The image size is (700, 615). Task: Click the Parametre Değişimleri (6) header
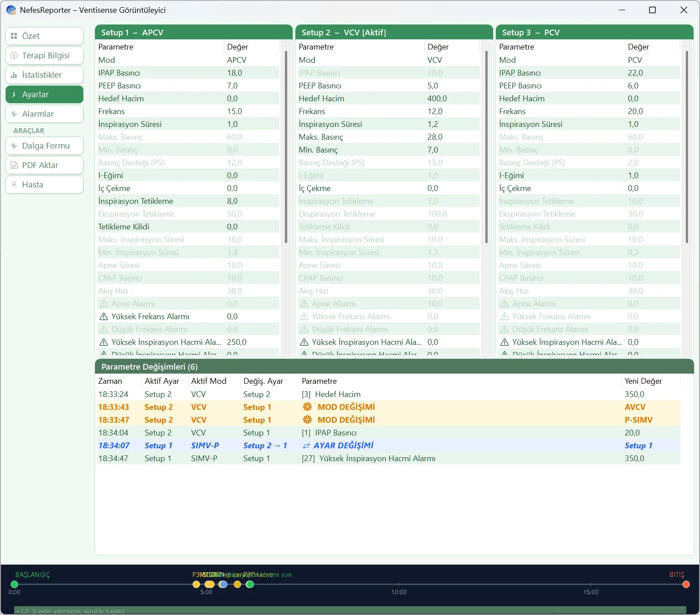pos(394,367)
